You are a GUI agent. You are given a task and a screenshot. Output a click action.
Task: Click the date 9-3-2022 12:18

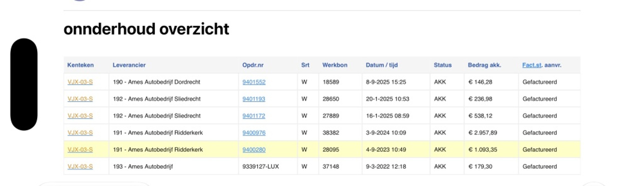click(386, 166)
